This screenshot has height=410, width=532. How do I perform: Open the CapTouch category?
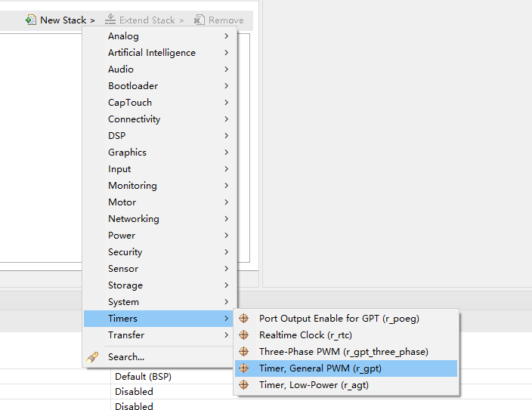(130, 103)
